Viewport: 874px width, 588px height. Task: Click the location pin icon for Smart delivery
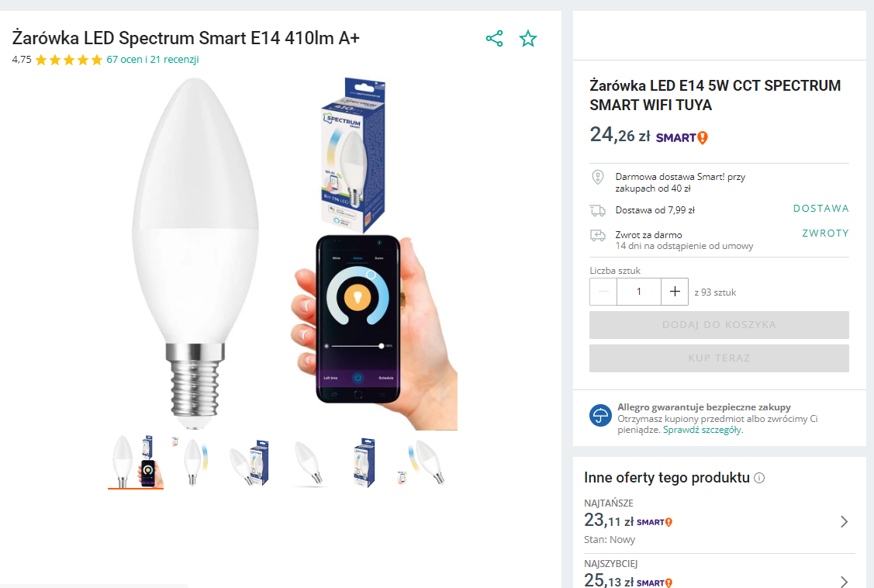[597, 177]
